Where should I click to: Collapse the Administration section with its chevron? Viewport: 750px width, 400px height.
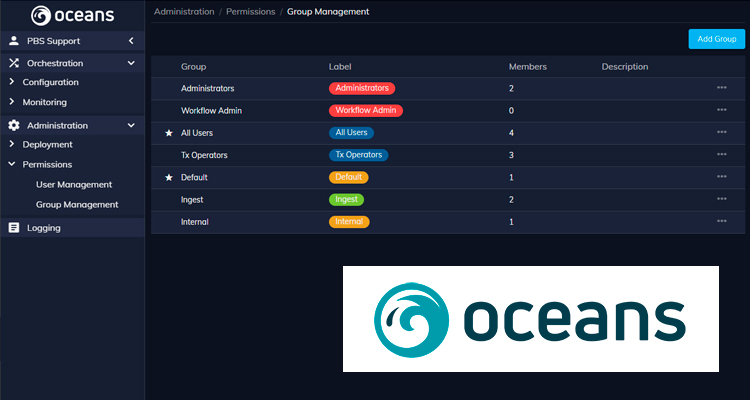(131, 125)
